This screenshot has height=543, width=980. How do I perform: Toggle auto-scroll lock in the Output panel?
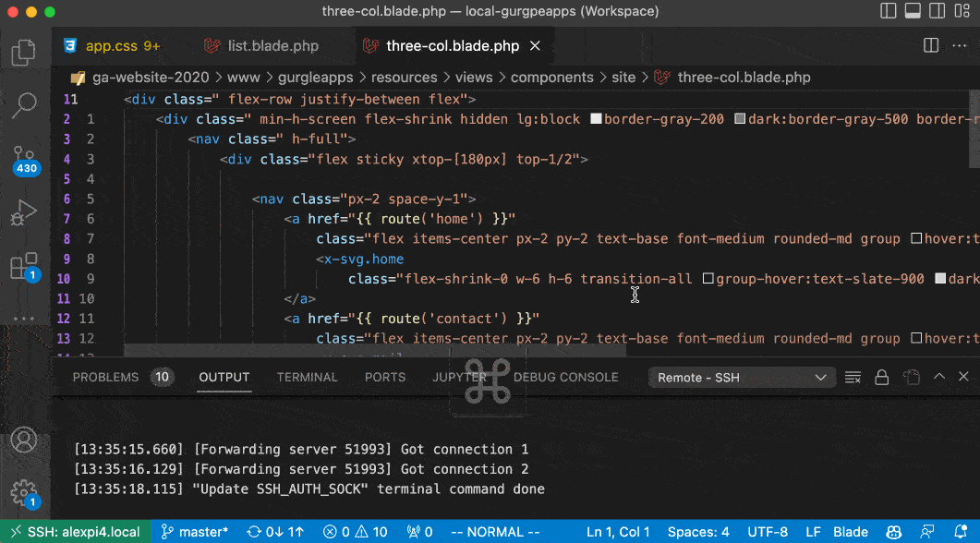point(880,377)
